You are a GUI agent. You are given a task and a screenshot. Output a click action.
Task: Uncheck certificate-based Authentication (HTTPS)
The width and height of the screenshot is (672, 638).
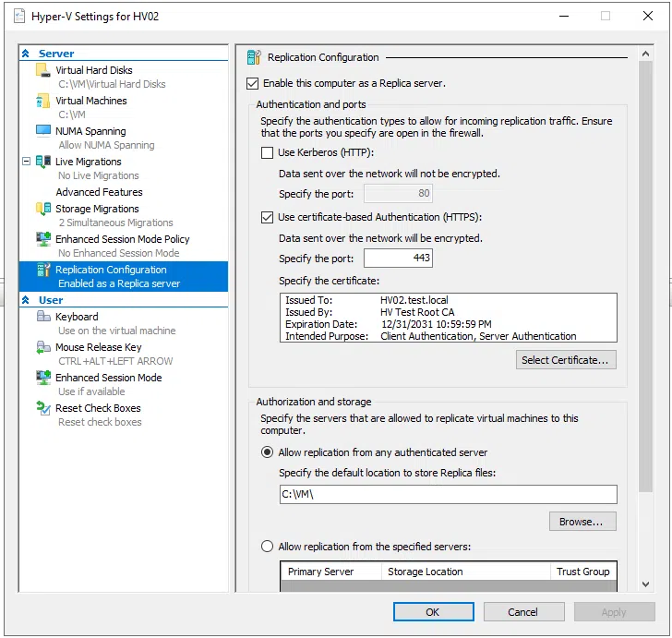click(268, 218)
